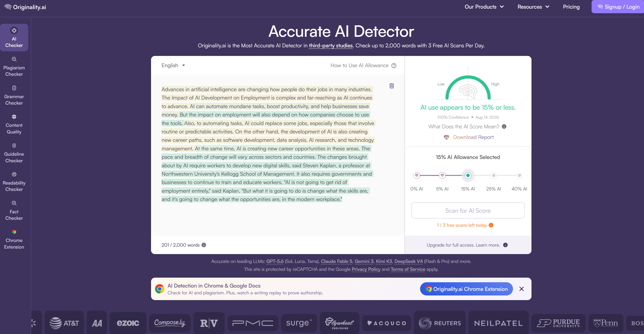The height and width of the screenshot is (334, 644).
Task: Click the Download Report link
Action: (x=473, y=137)
